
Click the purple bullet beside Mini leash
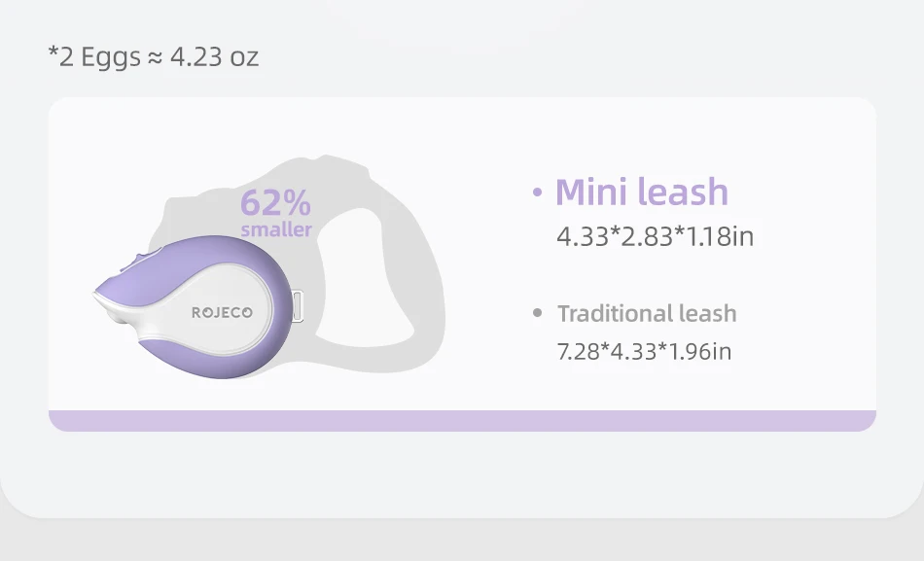point(537,193)
